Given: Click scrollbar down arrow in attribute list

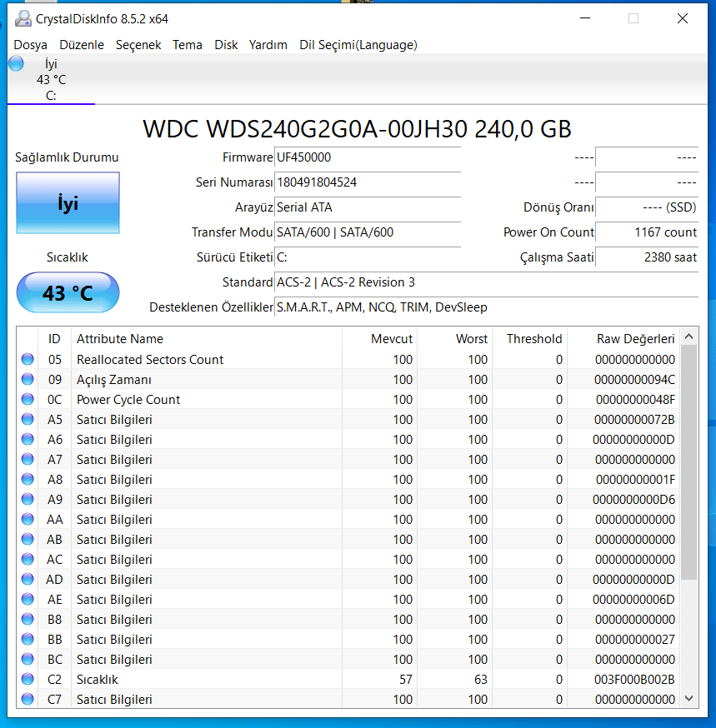Looking at the screenshot, I should 689,698.
